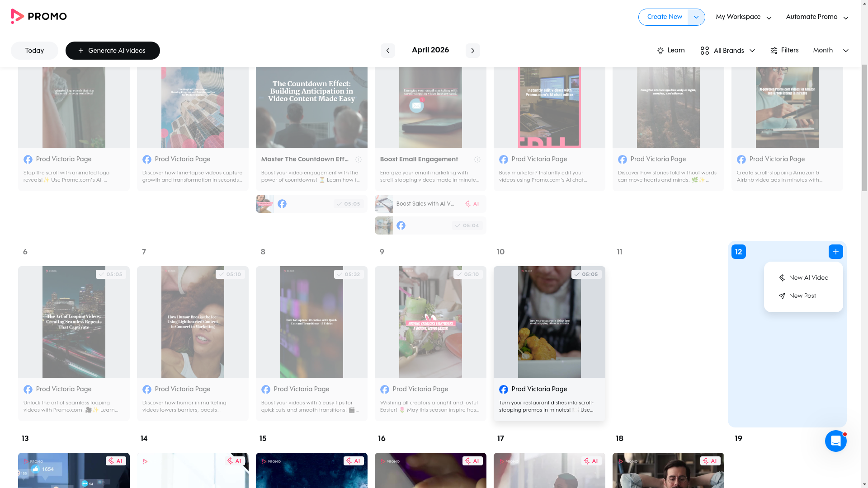This screenshot has width=868, height=488.
Task: Open the Filters panel
Action: [784, 51]
